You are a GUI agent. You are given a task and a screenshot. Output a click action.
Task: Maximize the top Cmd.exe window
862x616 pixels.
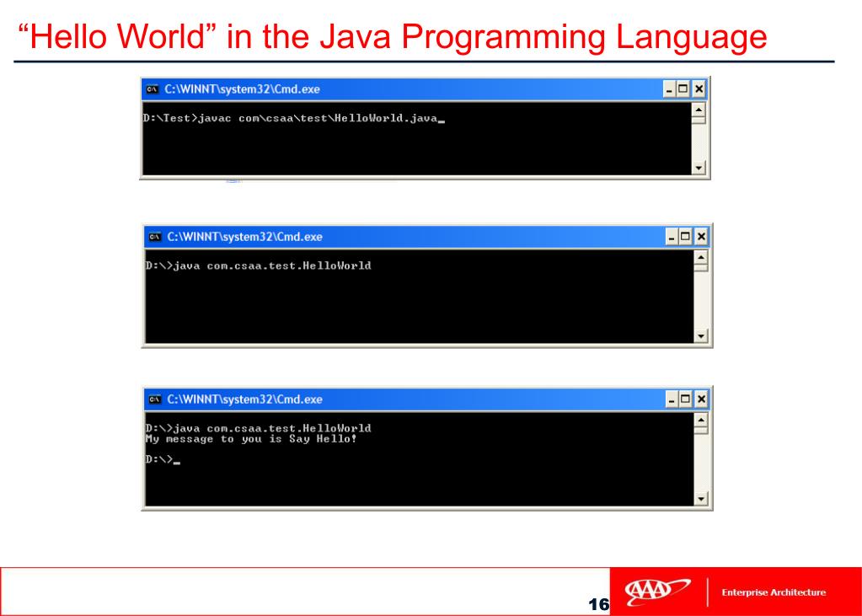click(x=683, y=89)
